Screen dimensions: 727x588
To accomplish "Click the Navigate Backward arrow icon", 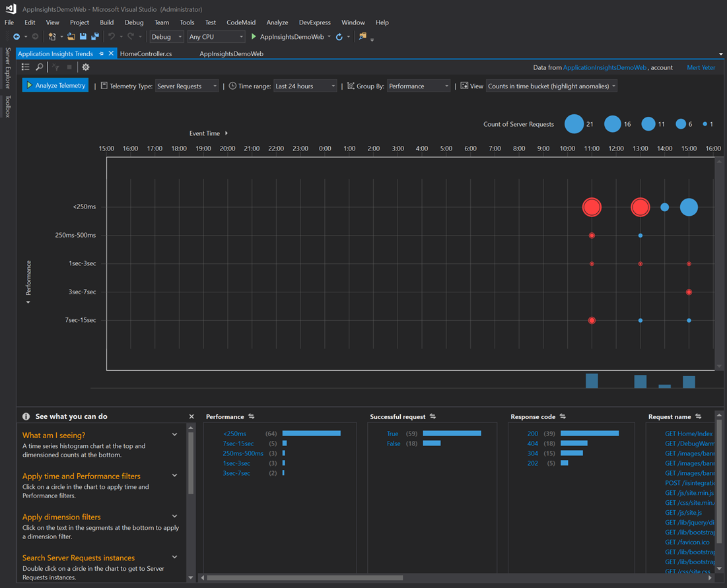I will [17, 36].
